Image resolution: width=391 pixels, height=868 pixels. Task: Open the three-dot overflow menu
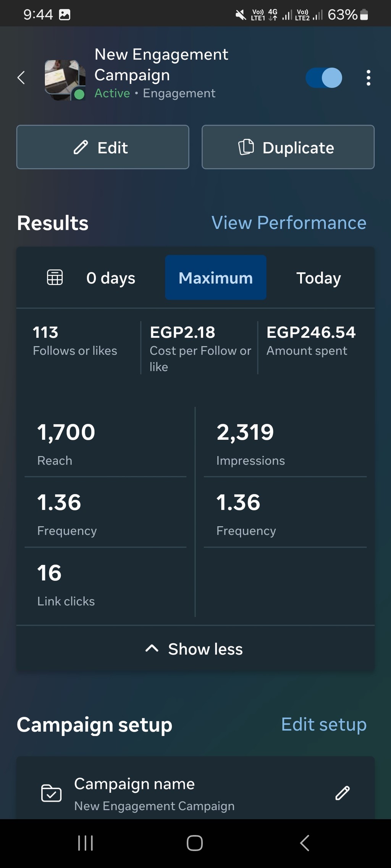click(368, 78)
